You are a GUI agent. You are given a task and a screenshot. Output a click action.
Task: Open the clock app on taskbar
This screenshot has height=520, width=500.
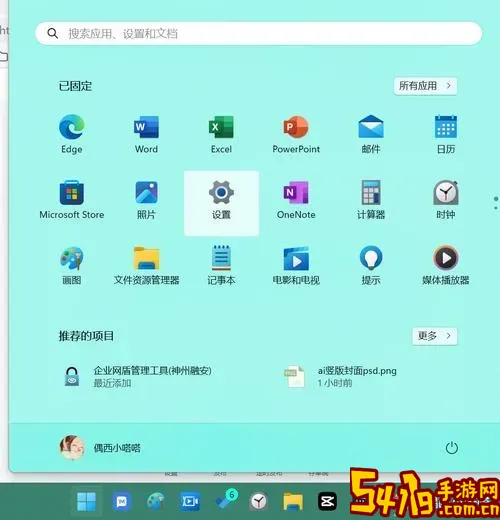(x=259, y=501)
